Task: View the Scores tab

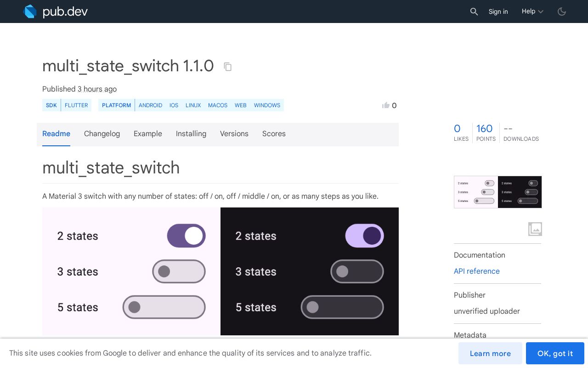Action: [x=274, y=134]
